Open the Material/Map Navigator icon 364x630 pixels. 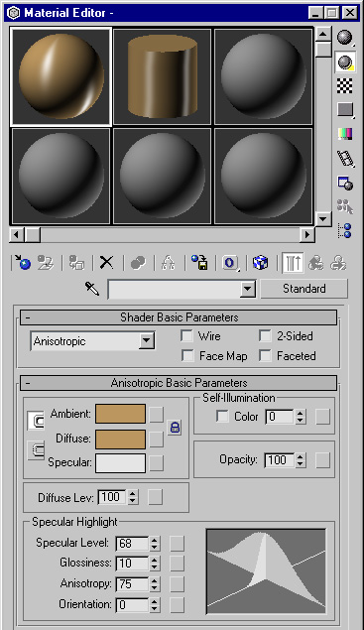[x=345, y=230]
